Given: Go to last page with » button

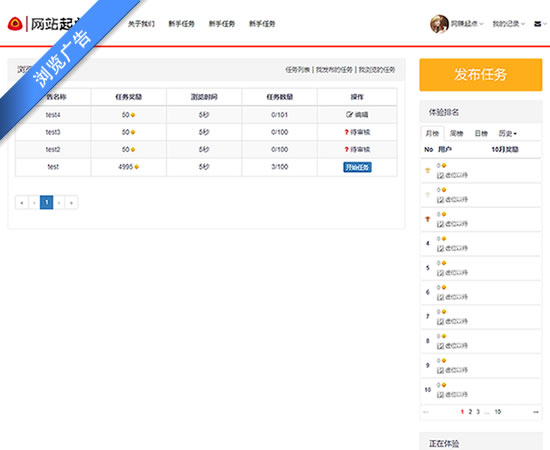Looking at the screenshot, I should click(x=71, y=202).
